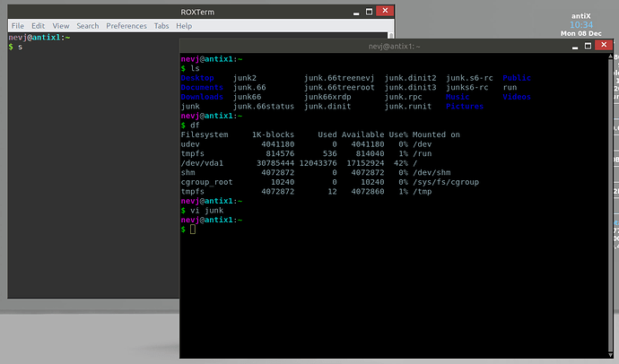The width and height of the screenshot is (619, 364).
Task: Open the File menu in ROXTerm
Action: click(x=17, y=27)
